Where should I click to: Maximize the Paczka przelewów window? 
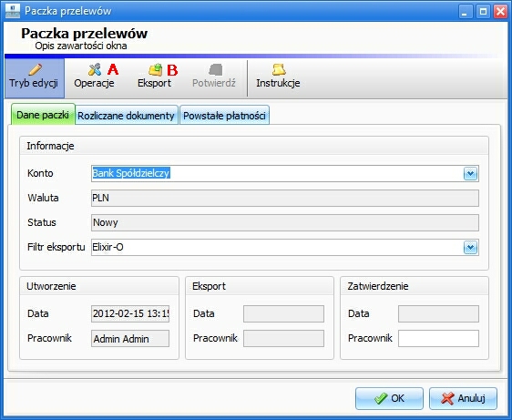click(483, 12)
